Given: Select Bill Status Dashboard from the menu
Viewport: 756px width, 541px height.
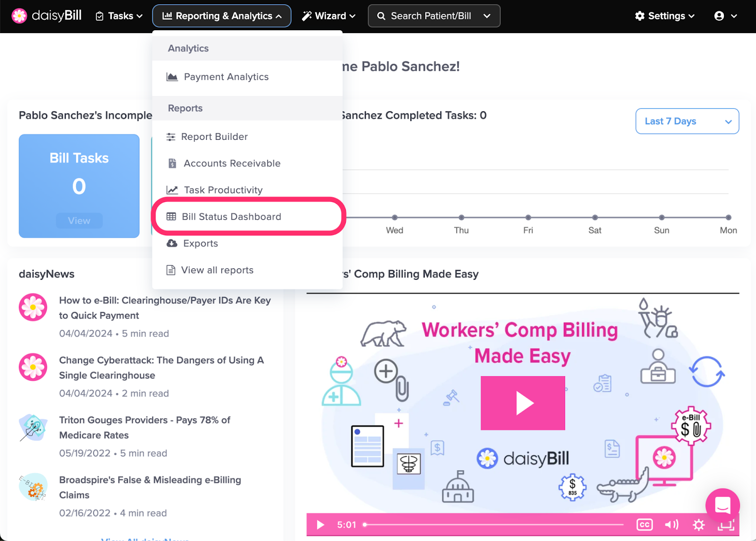Looking at the screenshot, I should pyautogui.click(x=231, y=216).
